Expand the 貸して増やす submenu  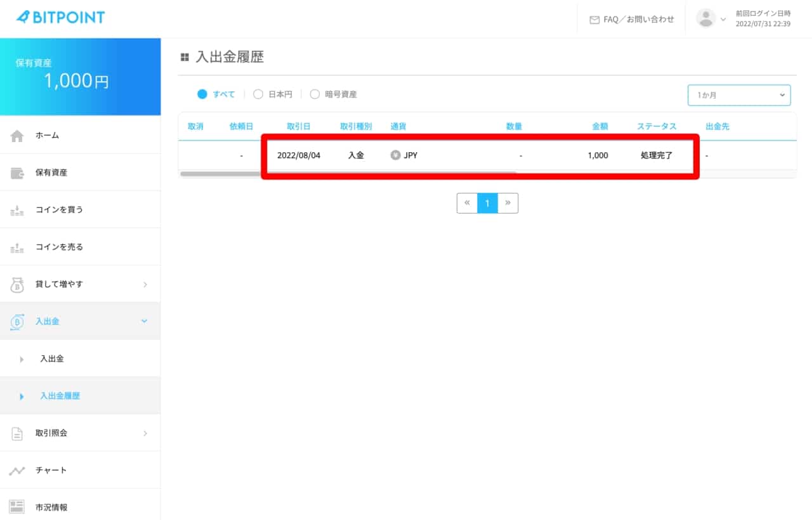tap(80, 285)
